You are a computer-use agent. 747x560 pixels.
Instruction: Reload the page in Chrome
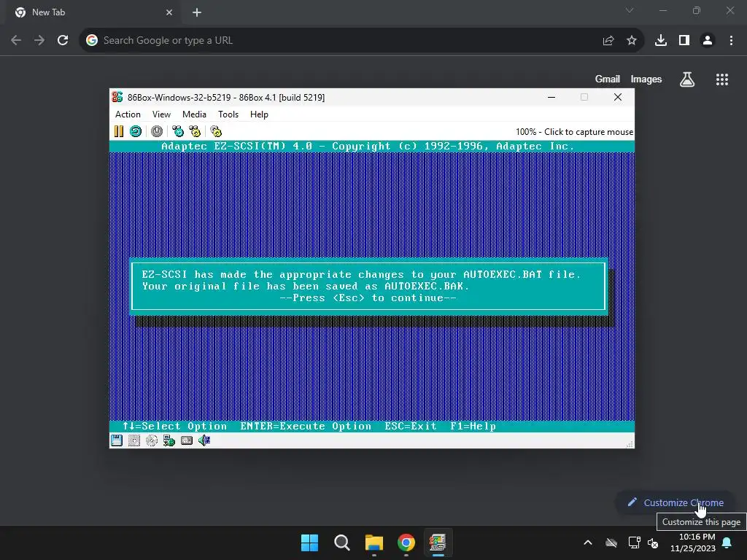[x=63, y=41]
